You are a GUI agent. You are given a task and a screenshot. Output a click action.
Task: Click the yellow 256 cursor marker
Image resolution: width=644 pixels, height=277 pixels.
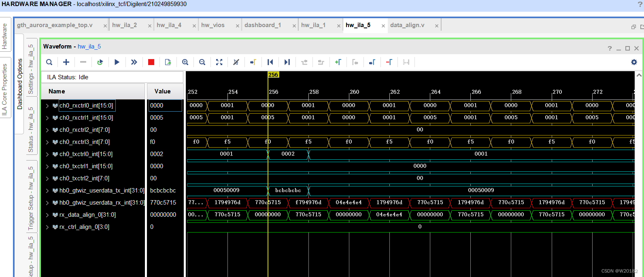273,75
